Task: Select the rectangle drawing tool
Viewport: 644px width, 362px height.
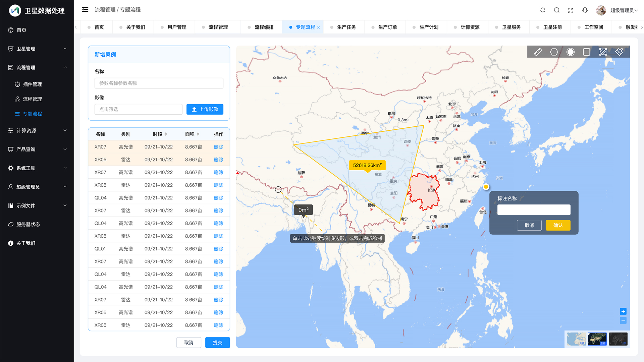Action: point(587,52)
